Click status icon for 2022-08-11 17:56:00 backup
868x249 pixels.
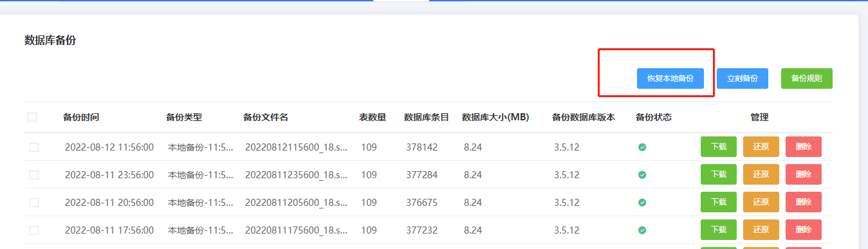coord(642,230)
